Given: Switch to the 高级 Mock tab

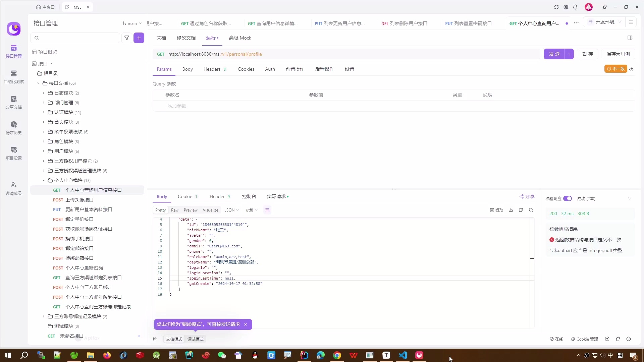Looking at the screenshot, I should point(240,38).
